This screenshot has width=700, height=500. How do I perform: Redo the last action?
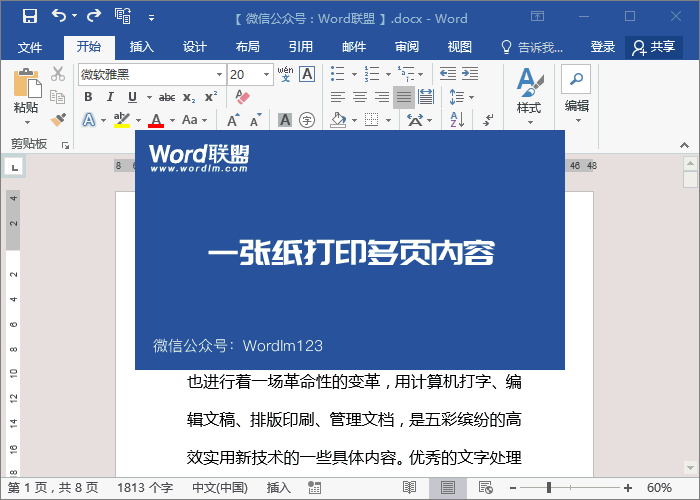(94, 16)
